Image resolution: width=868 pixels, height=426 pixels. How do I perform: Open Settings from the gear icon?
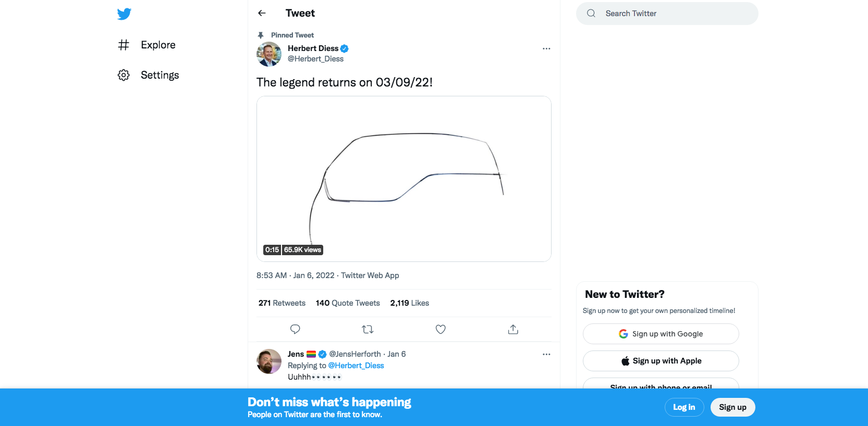click(x=124, y=75)
